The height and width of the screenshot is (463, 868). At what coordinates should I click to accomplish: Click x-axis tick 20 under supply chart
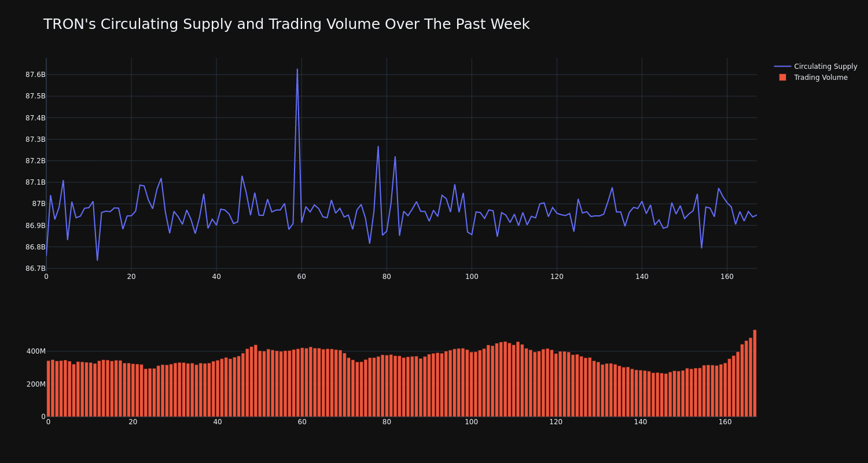click(131, 277)
